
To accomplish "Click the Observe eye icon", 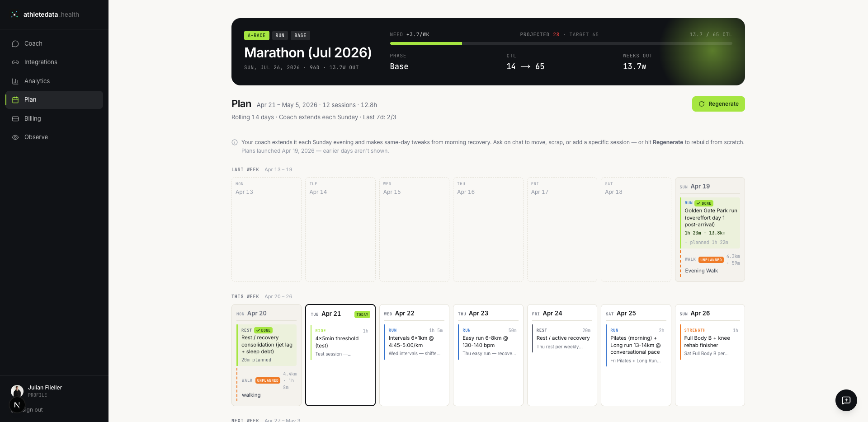I will (x=15, y=137).
